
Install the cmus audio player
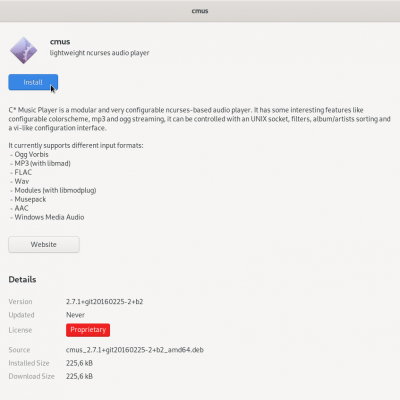pyautogui.click(x=33, y=82)
